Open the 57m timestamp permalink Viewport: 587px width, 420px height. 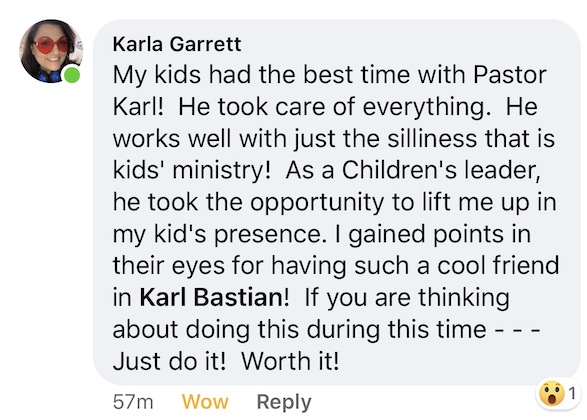coord(133,402)
